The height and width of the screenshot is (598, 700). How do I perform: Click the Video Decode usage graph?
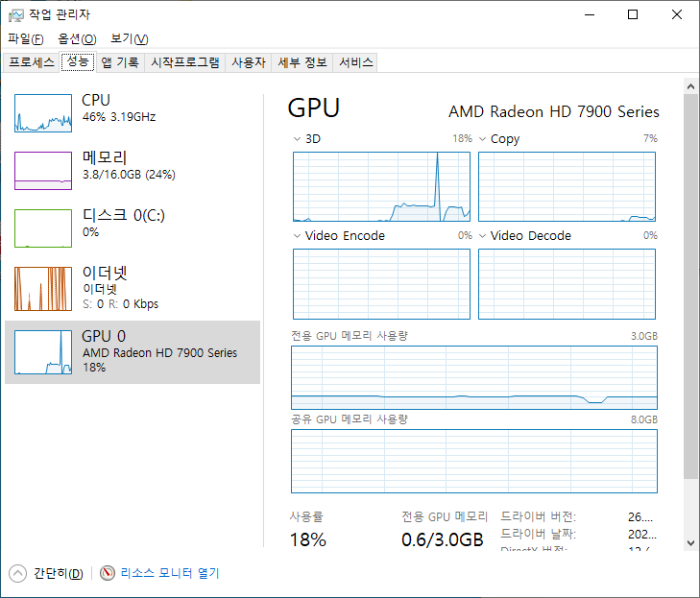coord(567,284)
